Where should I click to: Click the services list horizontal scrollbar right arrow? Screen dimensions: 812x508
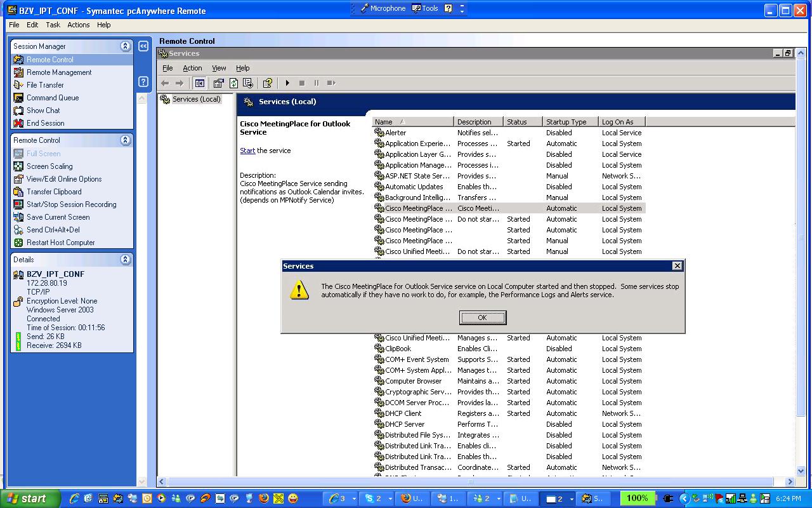pyautogui.click(x=790, y=482)
